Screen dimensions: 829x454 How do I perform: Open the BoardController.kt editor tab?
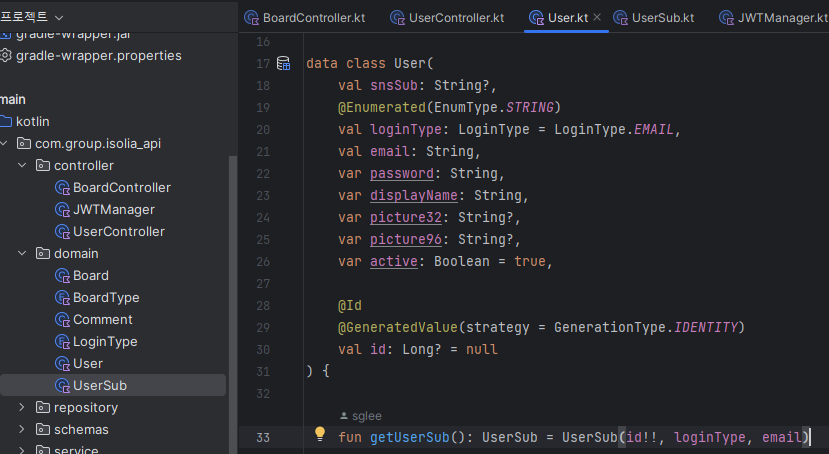click(305, 17)
